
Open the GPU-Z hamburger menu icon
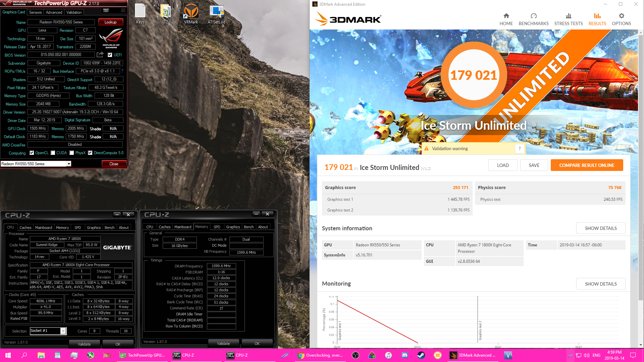point(123,11)
